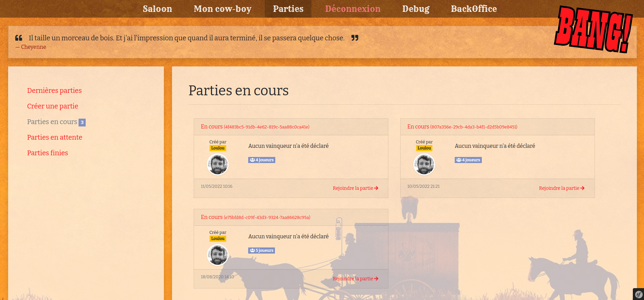Click date 11/05/2022 10:16
This screenshot has width=644, height=300.
click(x=216, y=186)
